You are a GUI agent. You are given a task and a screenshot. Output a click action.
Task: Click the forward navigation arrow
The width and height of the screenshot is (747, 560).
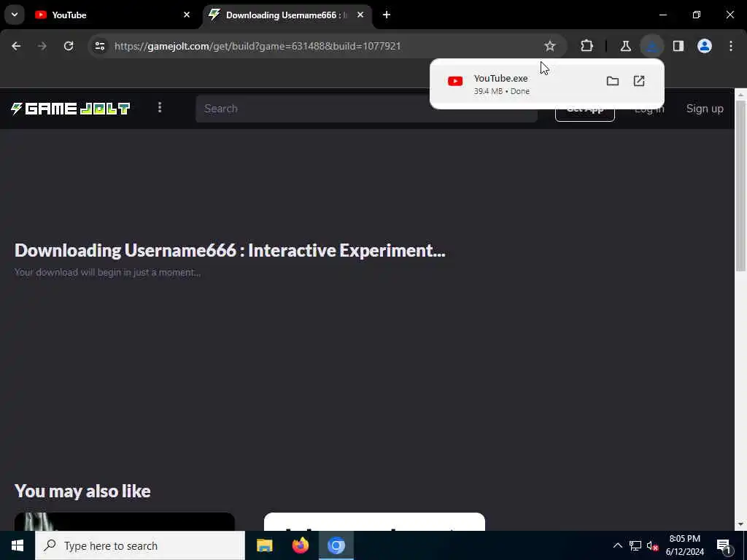pyautogui.click(x=42, y=46)
